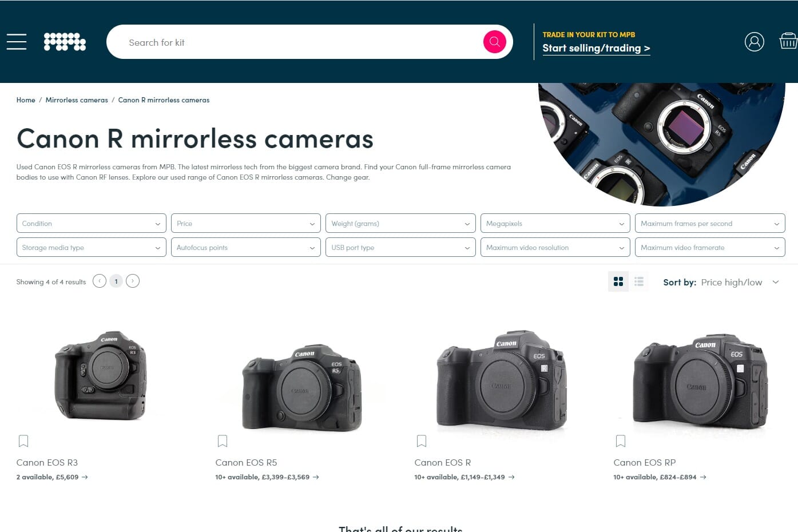Image resolution: width=798 pixels, height=532 pixels.
Task: Click the Canon R mirrorless cameras heading
Action: tap(195, 138)
